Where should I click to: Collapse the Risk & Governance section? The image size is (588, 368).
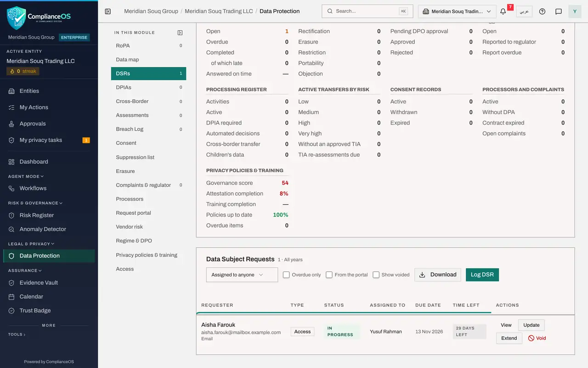[x=35, y=203]
